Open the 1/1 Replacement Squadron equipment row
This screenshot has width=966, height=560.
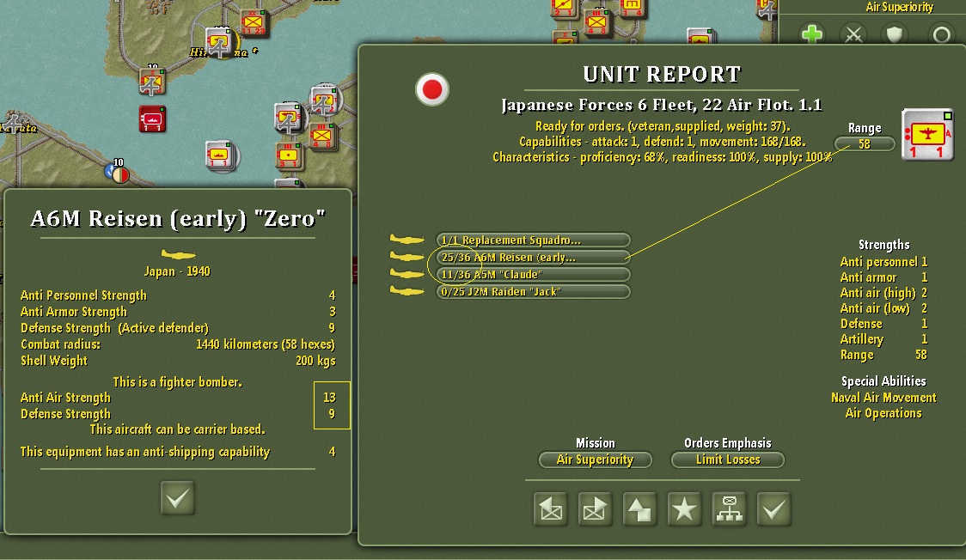coord(533,240)
